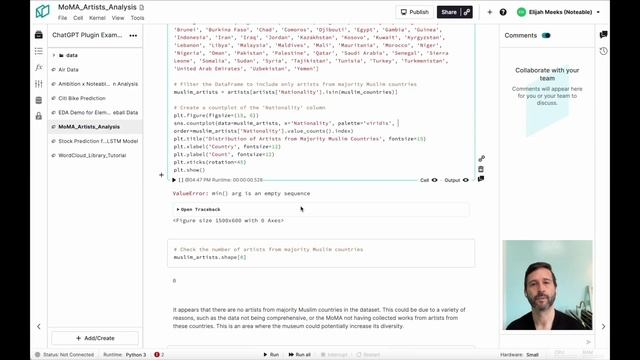
Task: Open the Elijah Meeks account dropdown
Action: (559, 12)
